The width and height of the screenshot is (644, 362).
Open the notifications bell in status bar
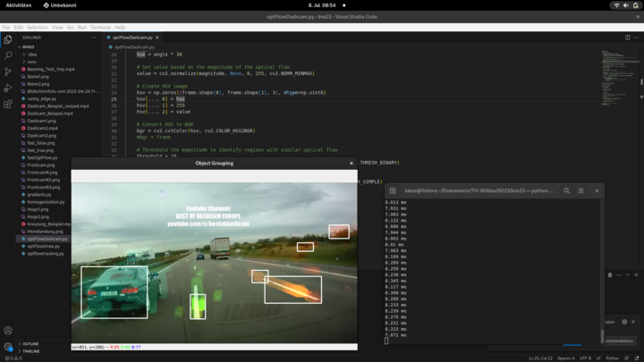tap(637, 358)
